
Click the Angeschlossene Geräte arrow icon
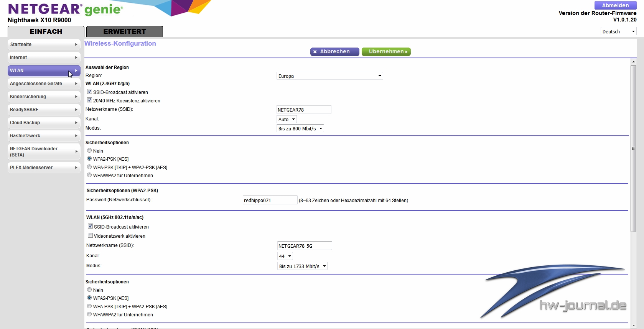click(x=76, y=84)
